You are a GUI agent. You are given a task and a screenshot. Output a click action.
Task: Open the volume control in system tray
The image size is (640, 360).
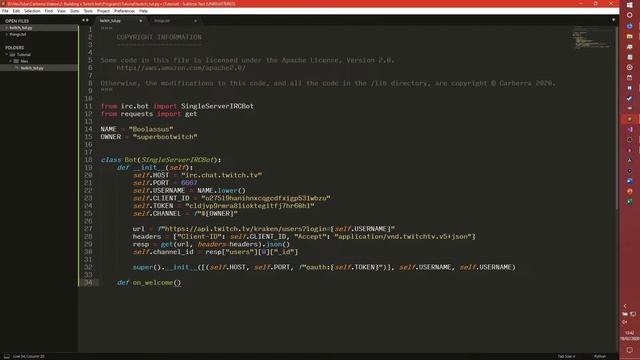(x=624, y=322)
